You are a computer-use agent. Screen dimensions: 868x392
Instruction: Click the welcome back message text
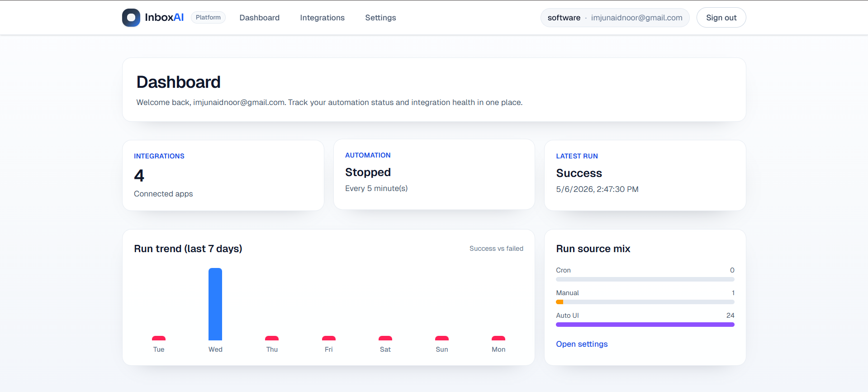click(x=329, y=102)
